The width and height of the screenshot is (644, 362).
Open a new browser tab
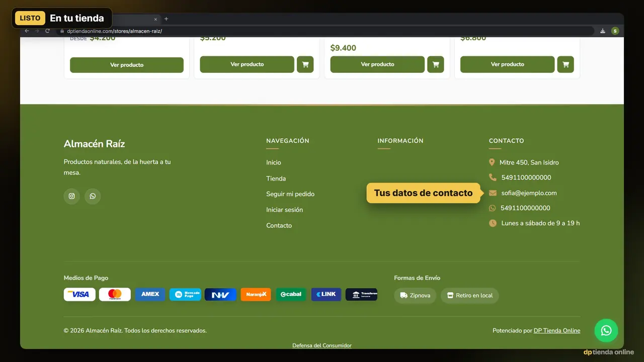click(166, 19)
